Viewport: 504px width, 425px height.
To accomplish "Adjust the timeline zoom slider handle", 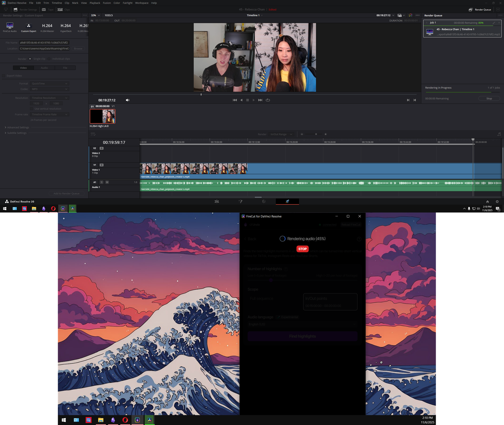I will tap(316, 134).
